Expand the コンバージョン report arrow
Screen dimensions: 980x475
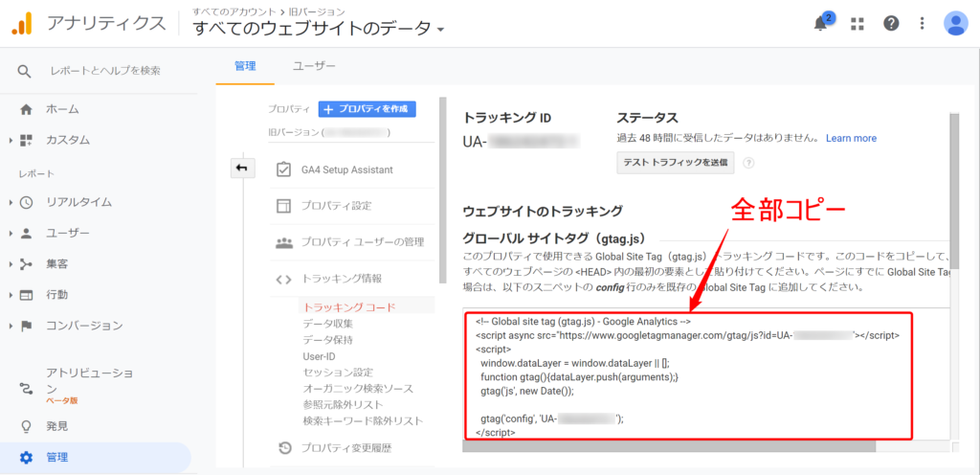[11, 326]
